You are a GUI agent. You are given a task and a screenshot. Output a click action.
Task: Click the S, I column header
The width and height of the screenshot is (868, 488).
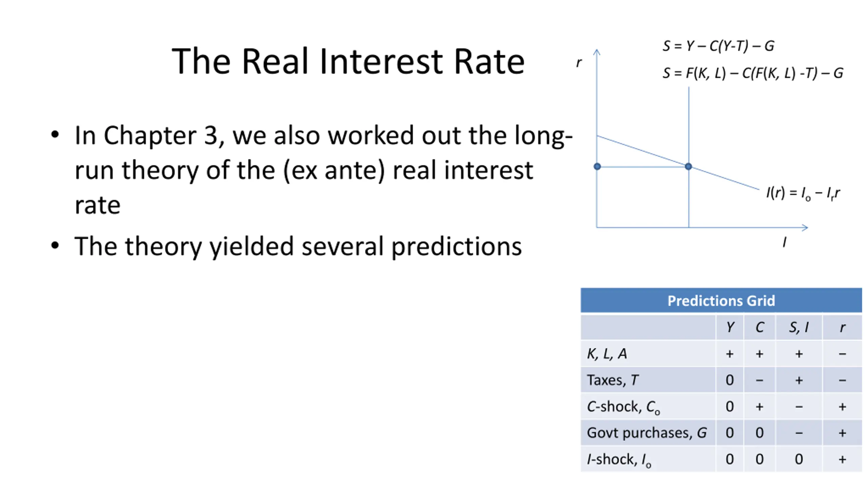(798, 327)
